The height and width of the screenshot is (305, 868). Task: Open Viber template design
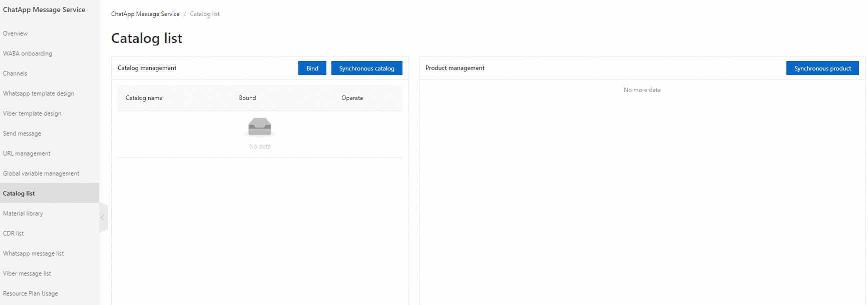(x=32, y=113)
